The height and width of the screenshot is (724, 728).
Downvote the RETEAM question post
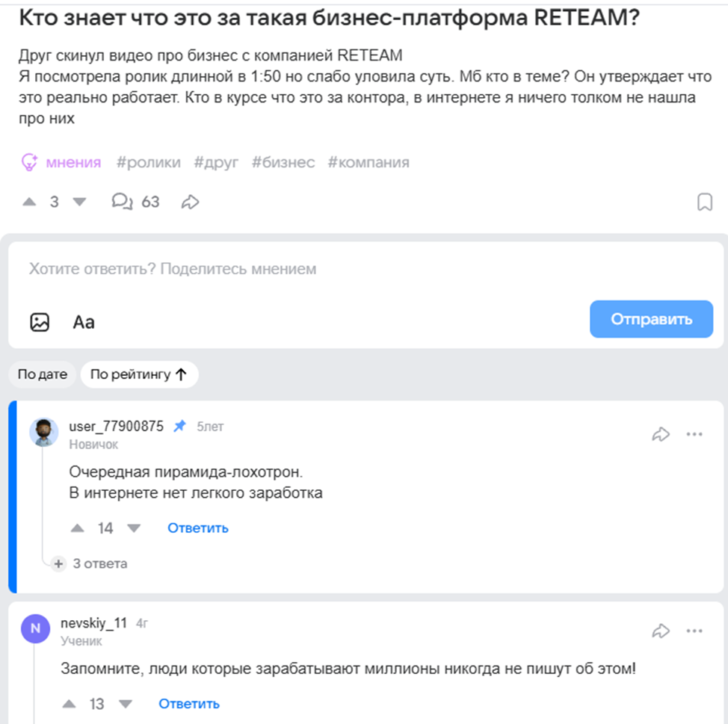coord(79,202)
